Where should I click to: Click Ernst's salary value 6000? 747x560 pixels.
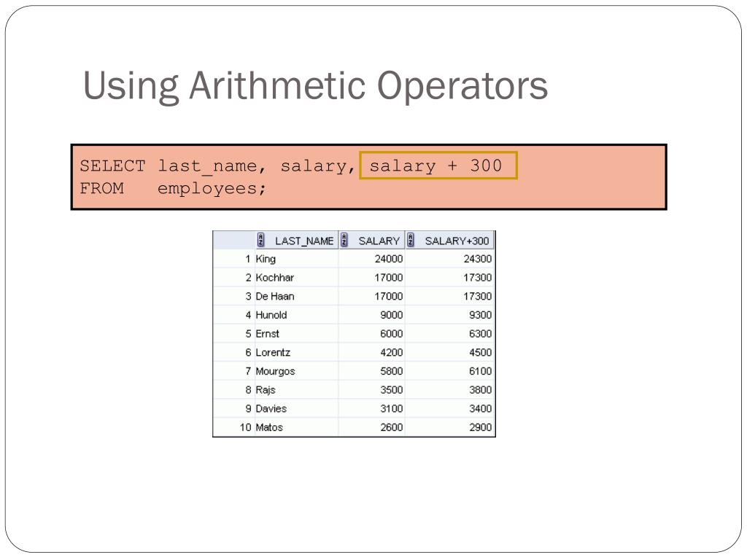[391, 334]
